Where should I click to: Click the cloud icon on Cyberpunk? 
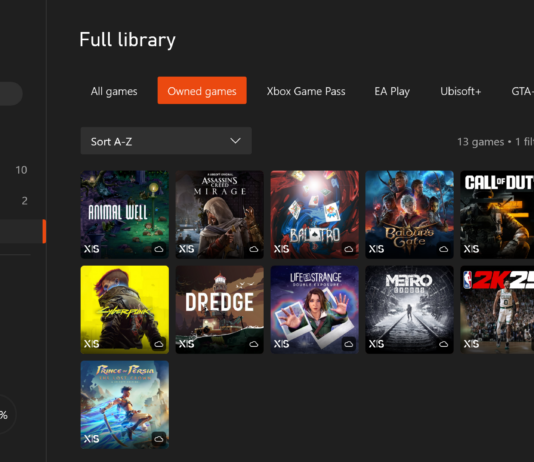point(159,344)
